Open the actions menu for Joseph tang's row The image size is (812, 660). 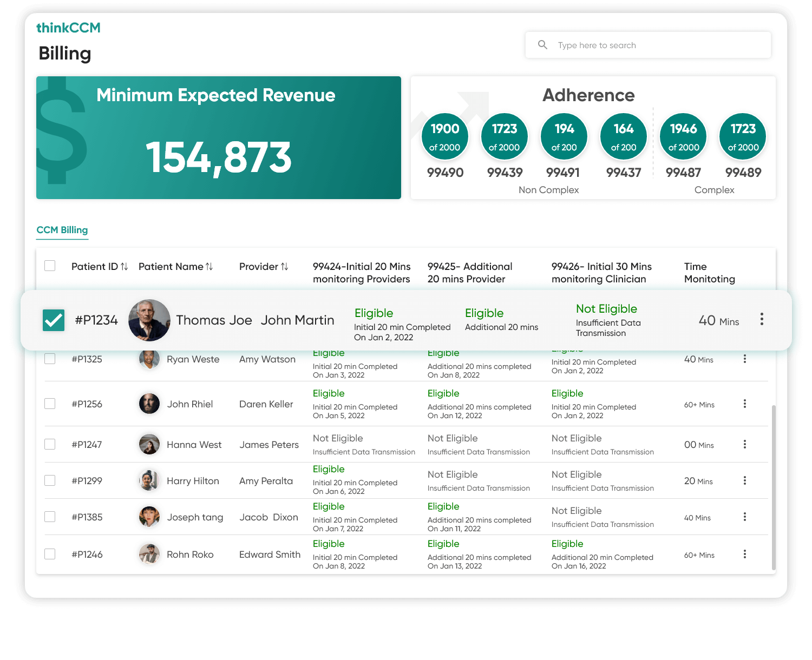[x=745, y=517]
